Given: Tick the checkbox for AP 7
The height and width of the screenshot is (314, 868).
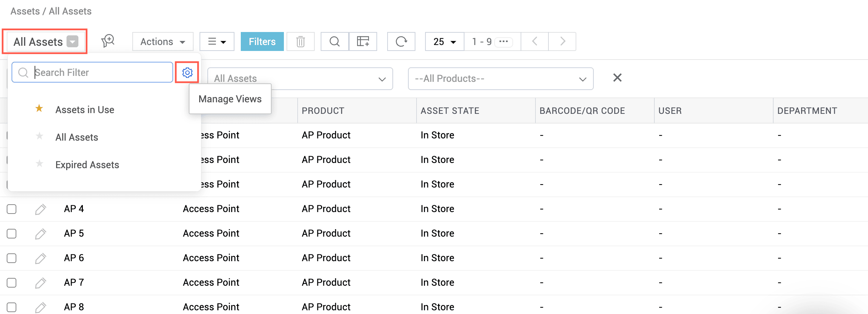Looking at the screenshot, I should (x=12, y=283).
